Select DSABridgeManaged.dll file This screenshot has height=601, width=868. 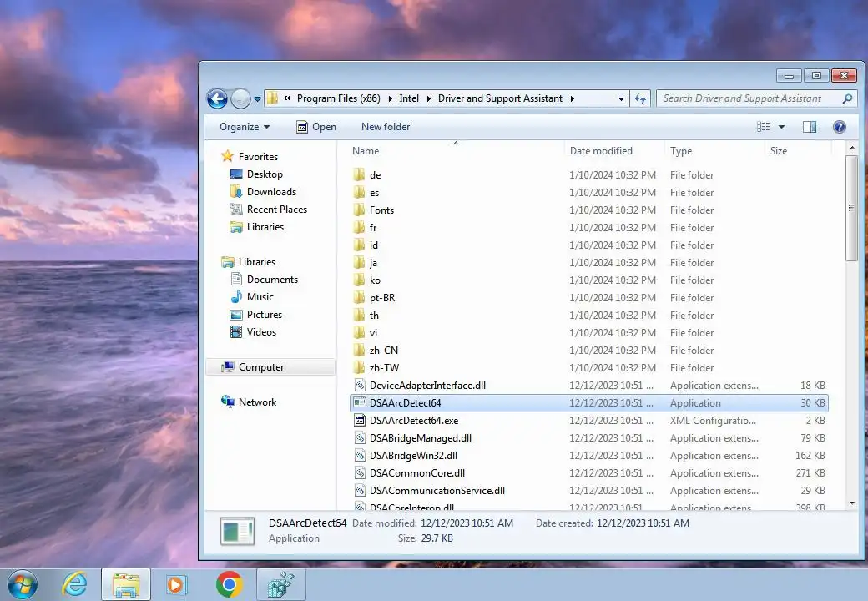[589, 437]
